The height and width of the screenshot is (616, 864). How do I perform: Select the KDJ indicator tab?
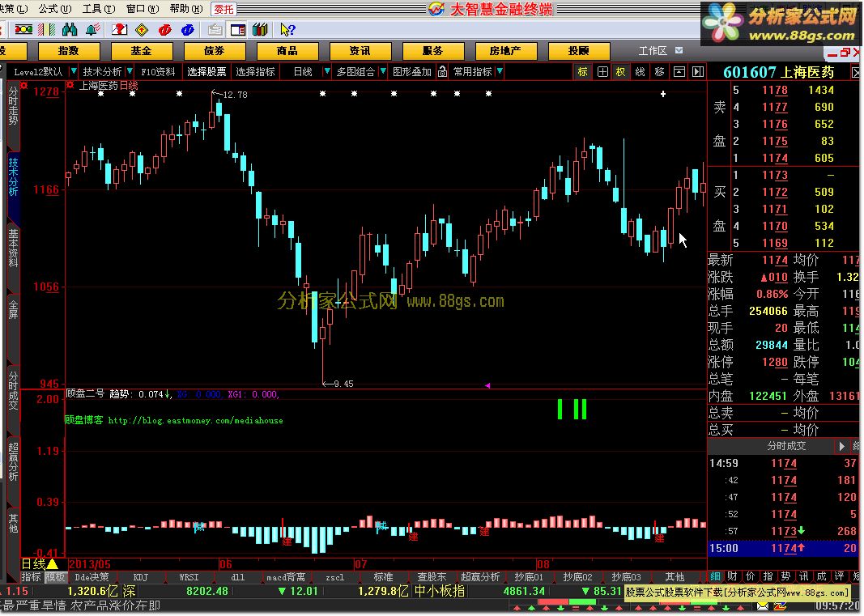(x=141, y=577)
